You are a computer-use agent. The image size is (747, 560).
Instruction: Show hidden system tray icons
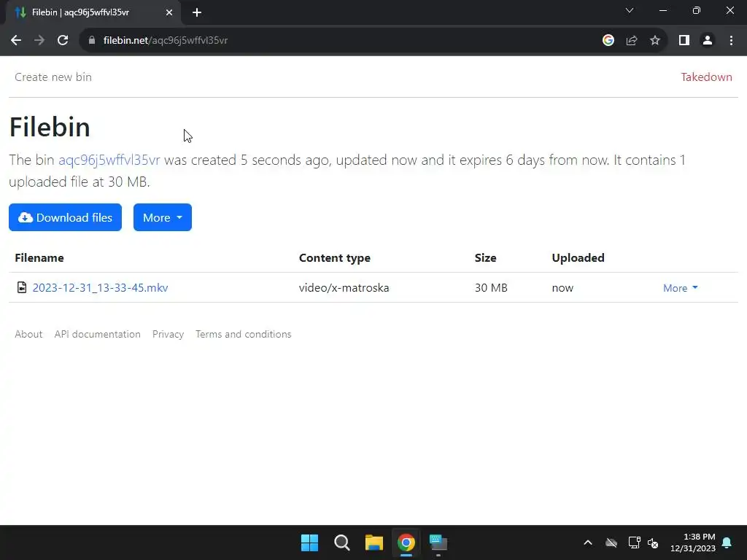click(x=588, y=542)
